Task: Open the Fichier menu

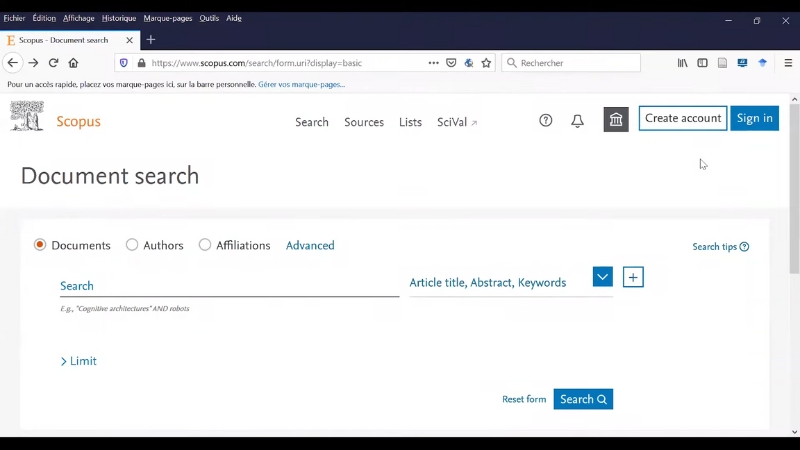Action: [x=14, y=18]
